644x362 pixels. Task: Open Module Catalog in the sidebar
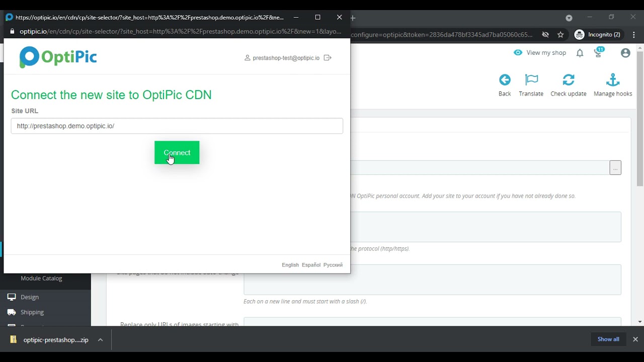click(41, 278)
